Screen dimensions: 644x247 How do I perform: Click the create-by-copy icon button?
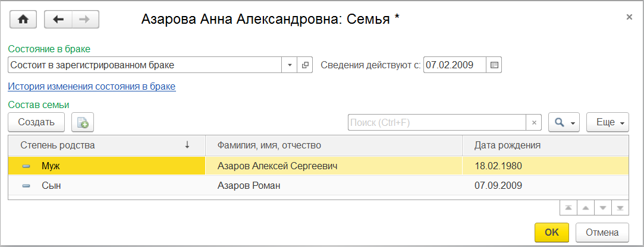tap(83, 122)
